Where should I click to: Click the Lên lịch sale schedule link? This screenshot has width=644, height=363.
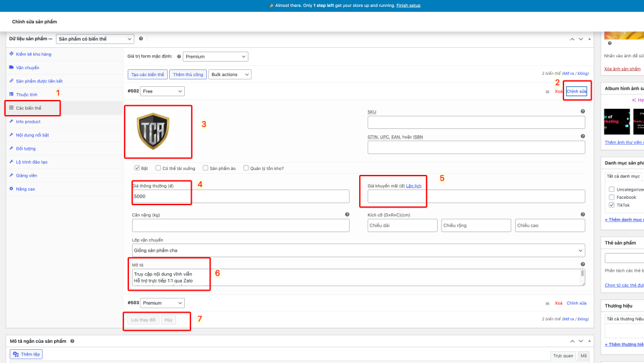pyautogui.click(x=414, y=186)
